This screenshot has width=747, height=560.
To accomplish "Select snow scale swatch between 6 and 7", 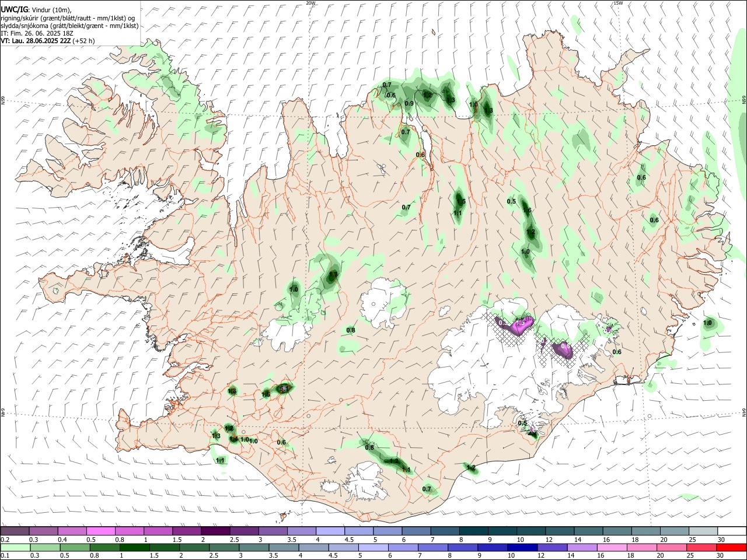I will pyautogui.click(x=417, y=531).
